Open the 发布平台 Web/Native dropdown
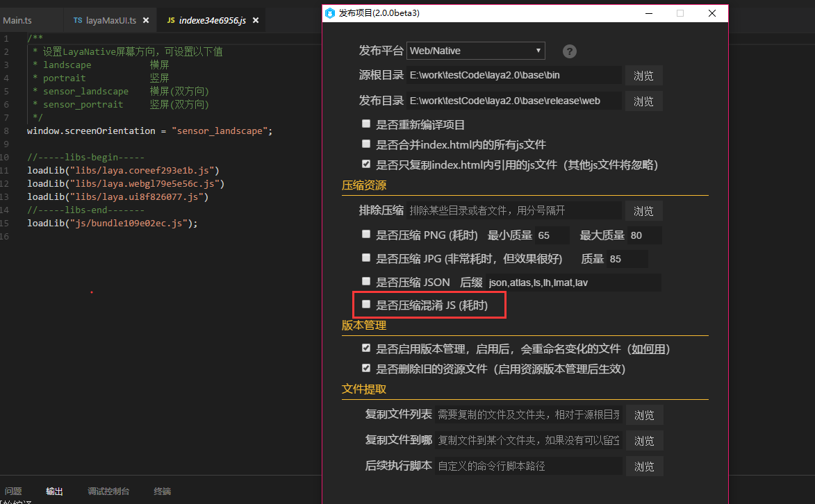 pos(475,51)
